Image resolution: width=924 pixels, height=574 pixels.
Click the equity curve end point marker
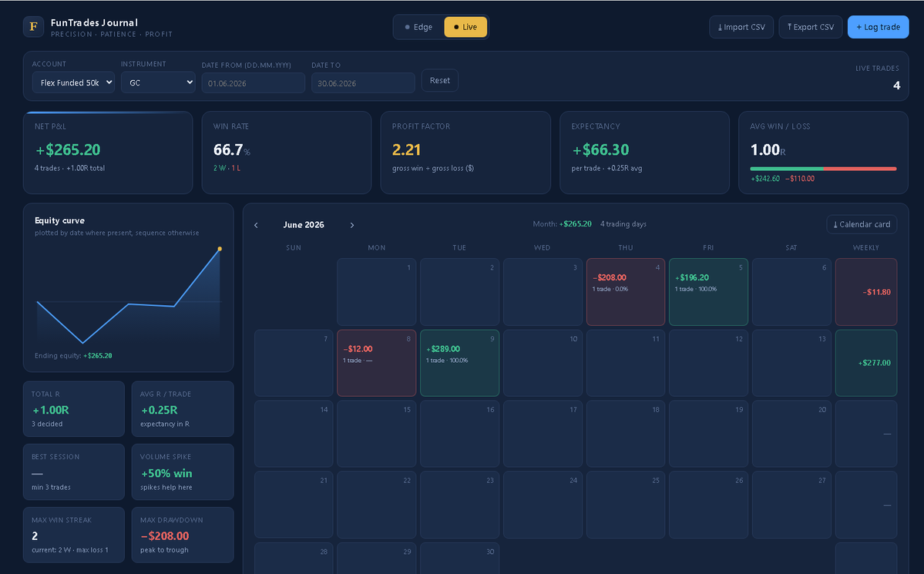pos(220,249)
